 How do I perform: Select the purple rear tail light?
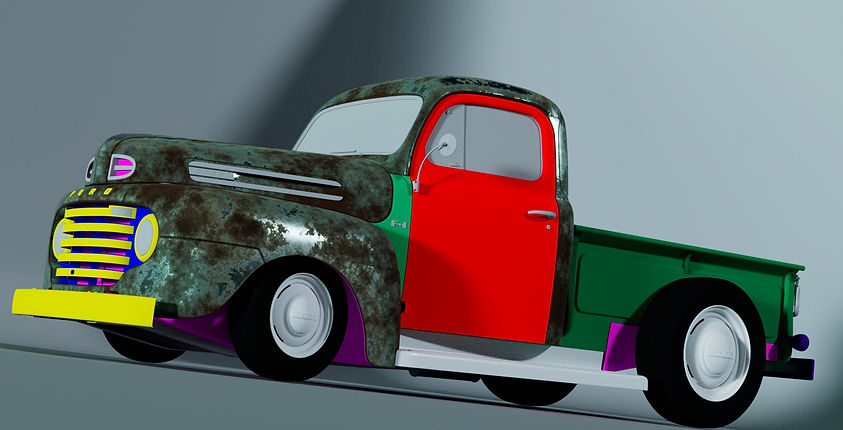[800, 342]
